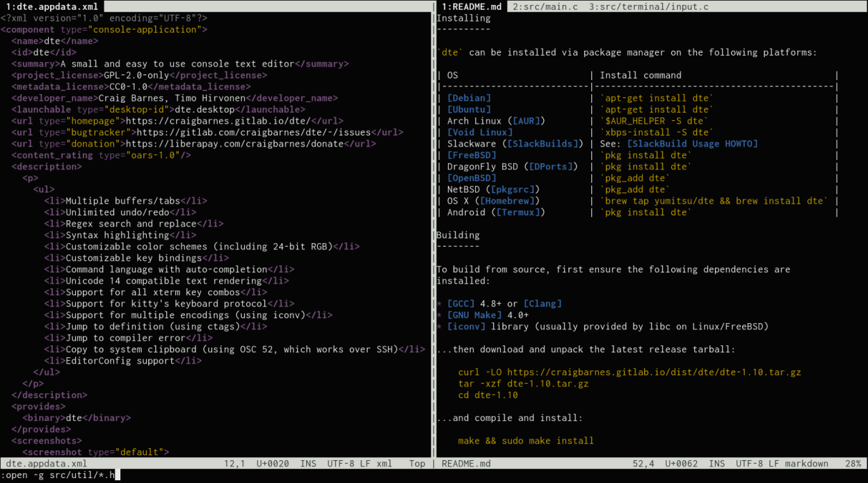The height and width of the screenshot is (483, 868).
Task: Select the README.md tab
Action: pos(472,6)
